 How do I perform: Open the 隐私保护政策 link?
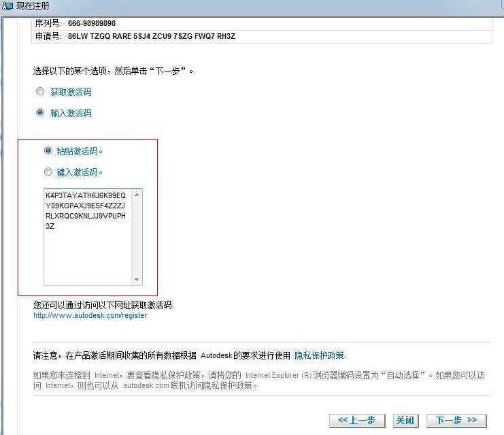(320, 355)
